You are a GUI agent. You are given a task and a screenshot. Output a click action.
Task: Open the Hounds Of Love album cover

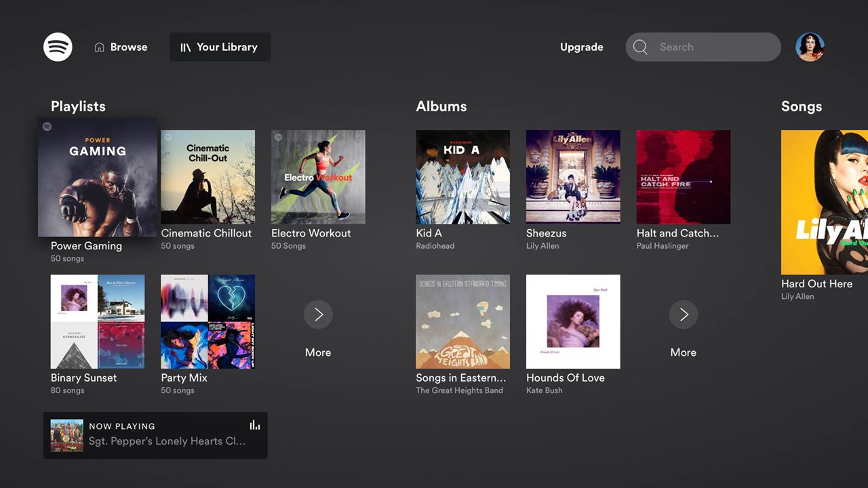(x=573, y=321)
